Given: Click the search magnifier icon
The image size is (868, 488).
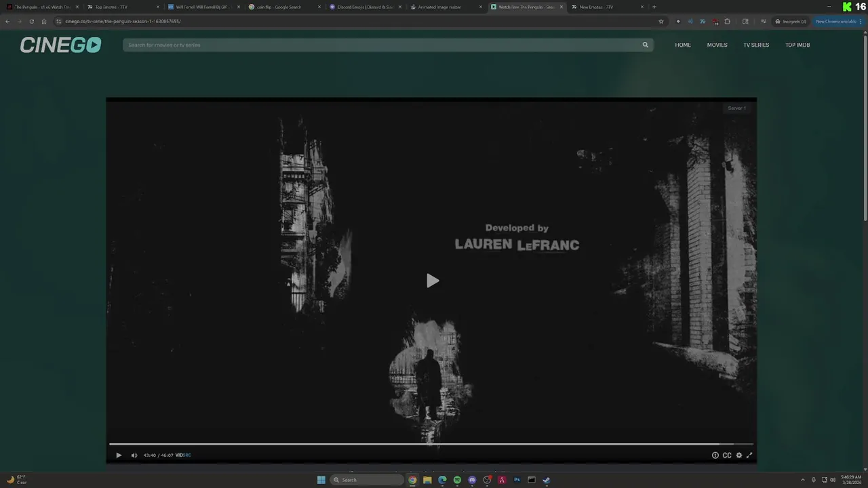Looking at the screenshot, I should click(646, 45).
